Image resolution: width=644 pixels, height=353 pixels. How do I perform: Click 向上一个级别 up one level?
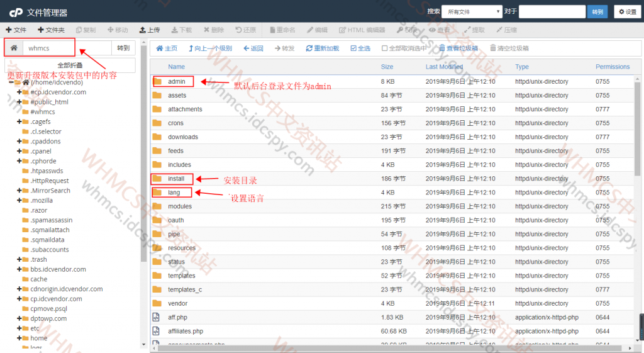[x=210, y=48]
